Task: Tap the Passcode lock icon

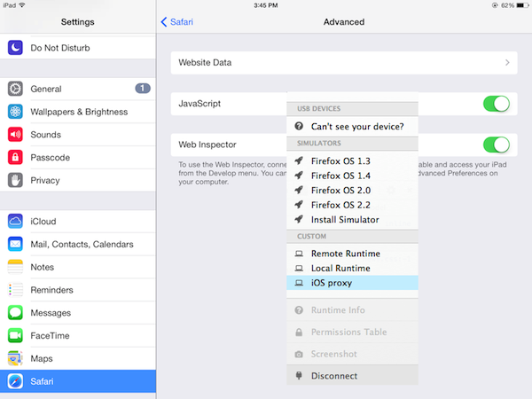Action: tap(15, 157)
